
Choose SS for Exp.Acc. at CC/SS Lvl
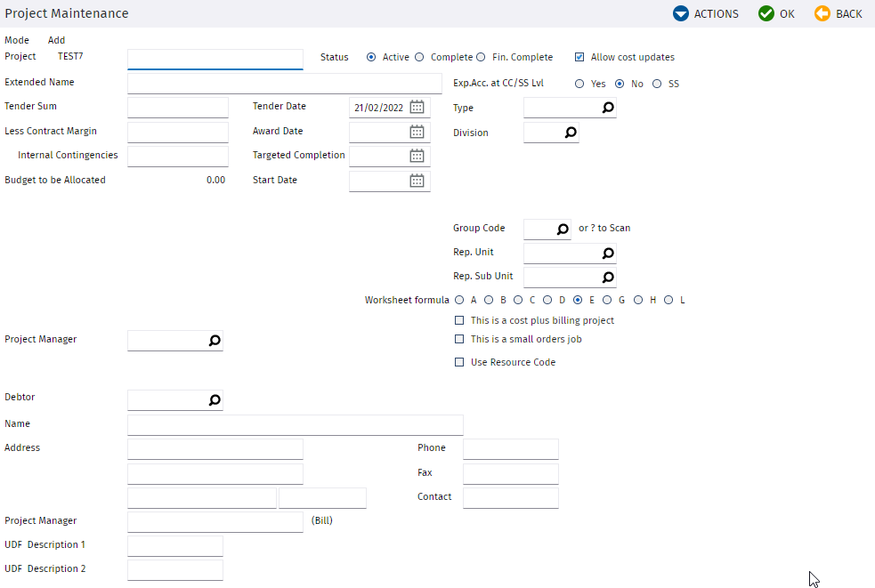click(658, 84)
